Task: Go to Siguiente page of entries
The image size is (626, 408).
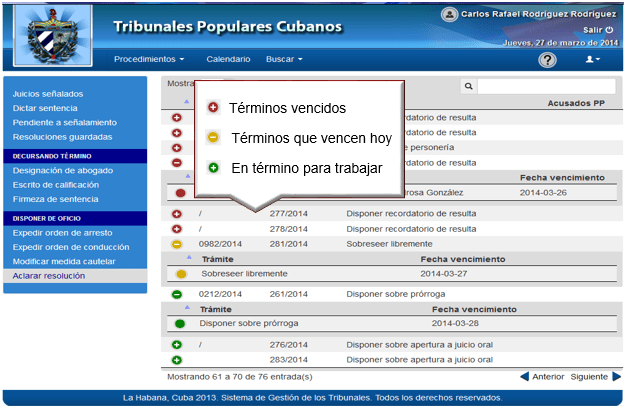Action: tap(595, 377)
